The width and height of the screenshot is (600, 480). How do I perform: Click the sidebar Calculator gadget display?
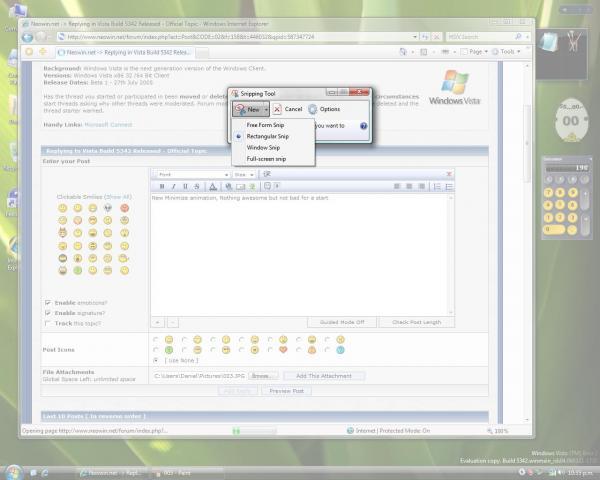567,168
